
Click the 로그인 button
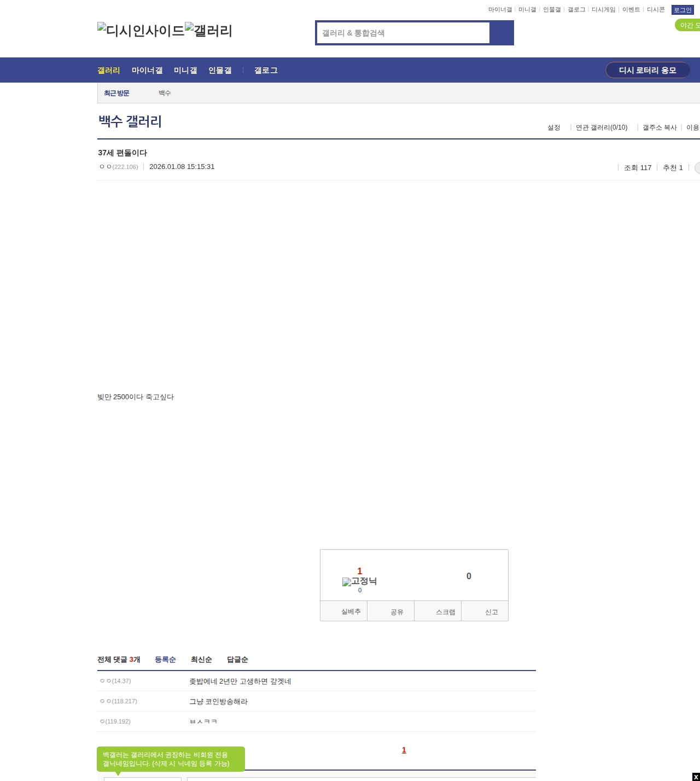point(682,10)
